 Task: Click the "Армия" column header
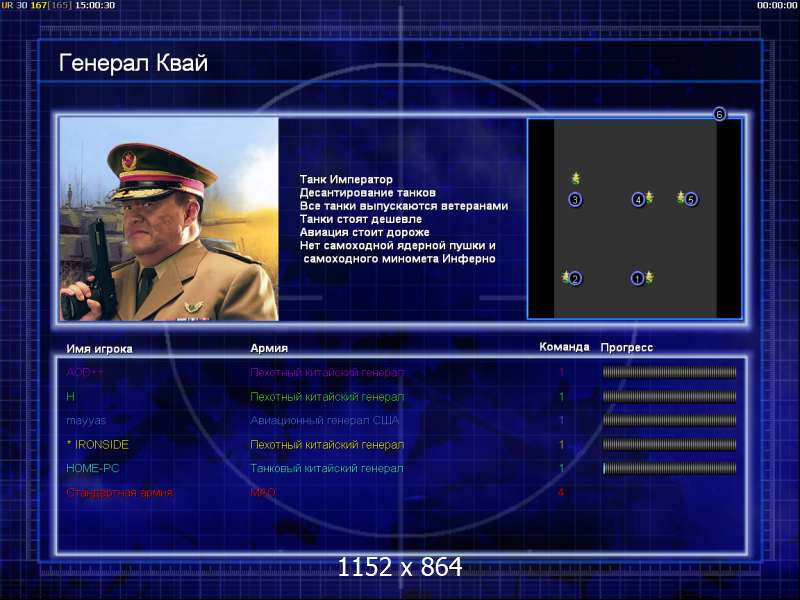point(269,348)
